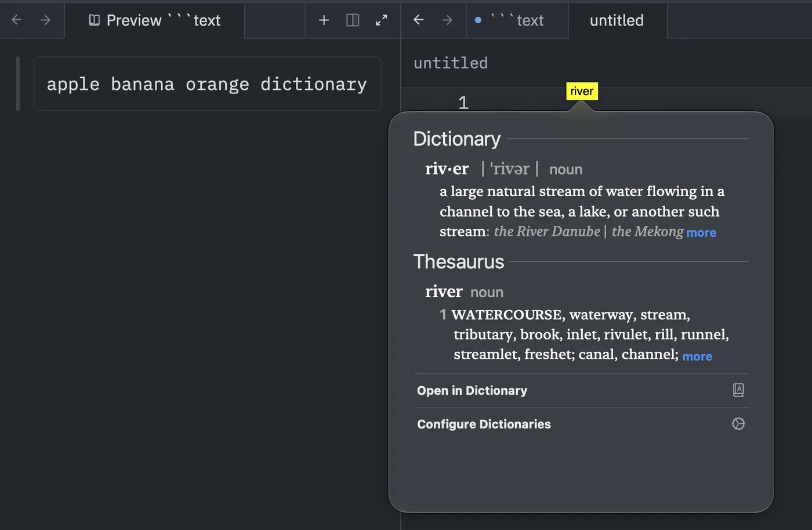Click the riv·er headword in the Dictionary entry
Screen dimensions: 812x530
coord(447,168)
